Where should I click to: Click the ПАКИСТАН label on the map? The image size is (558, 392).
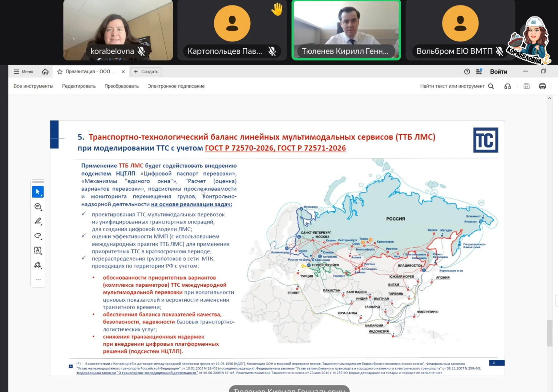(x=332, y=290)
